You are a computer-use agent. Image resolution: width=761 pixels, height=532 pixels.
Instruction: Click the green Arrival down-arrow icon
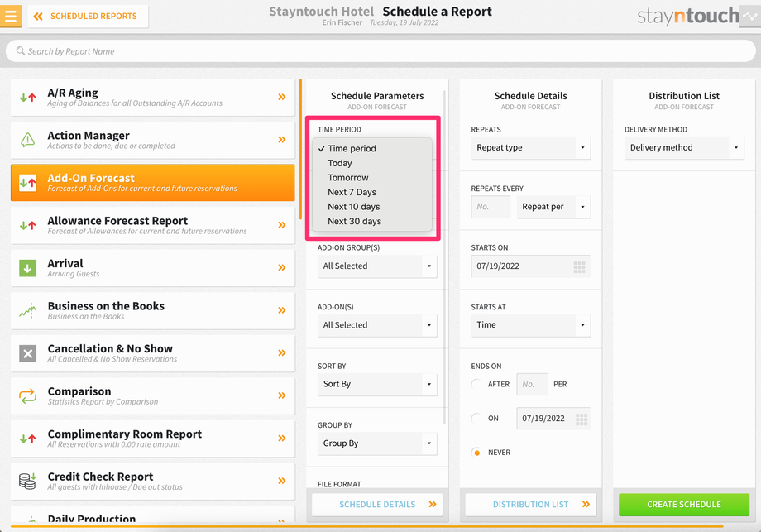[x=27, y=268]
